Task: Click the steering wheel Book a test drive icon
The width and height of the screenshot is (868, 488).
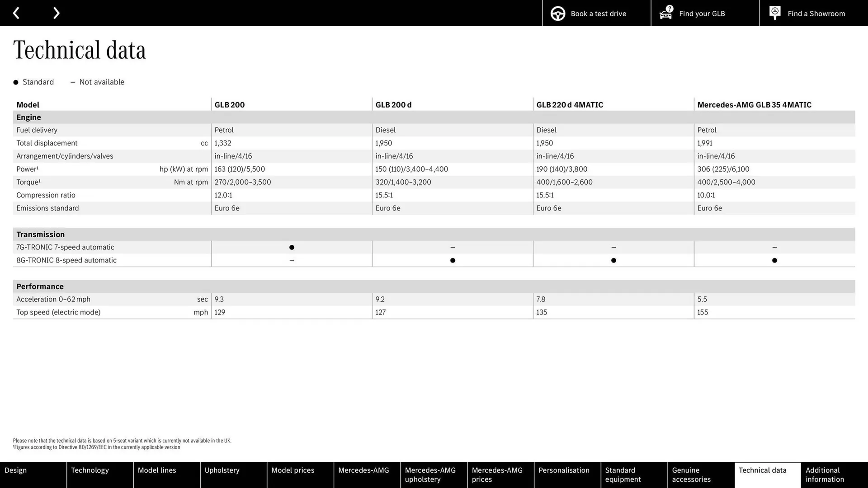Action: click(558, 13)
